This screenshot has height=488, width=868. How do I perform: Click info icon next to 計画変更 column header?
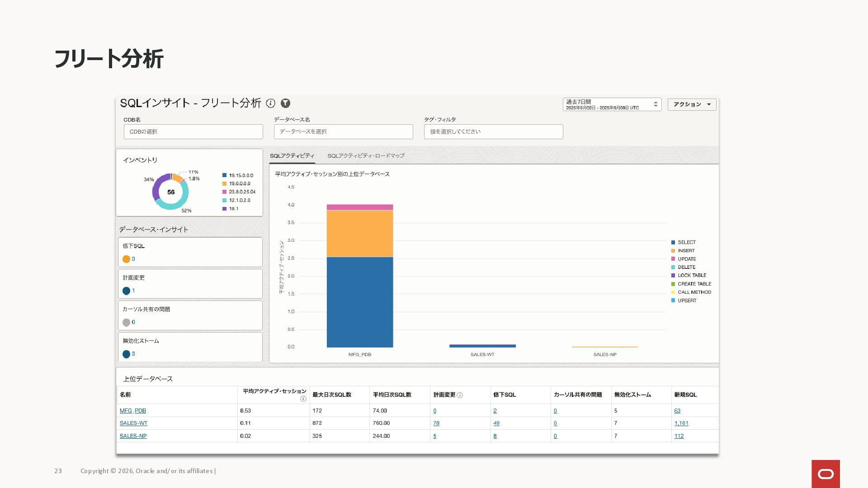click(460, 395)
